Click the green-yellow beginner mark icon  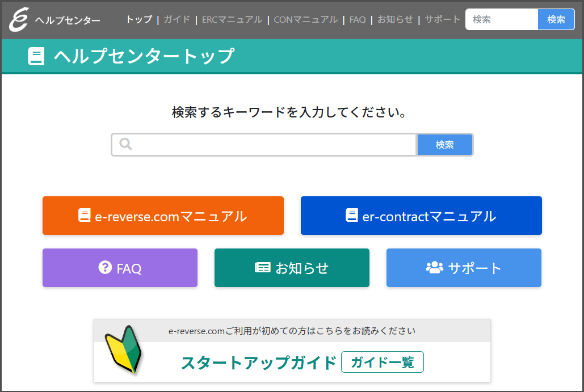124,349
